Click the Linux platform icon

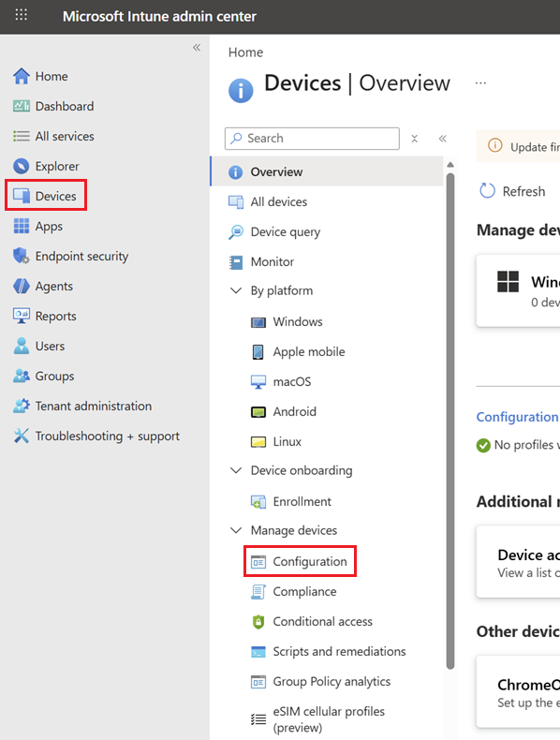click(x=258, y=442)
